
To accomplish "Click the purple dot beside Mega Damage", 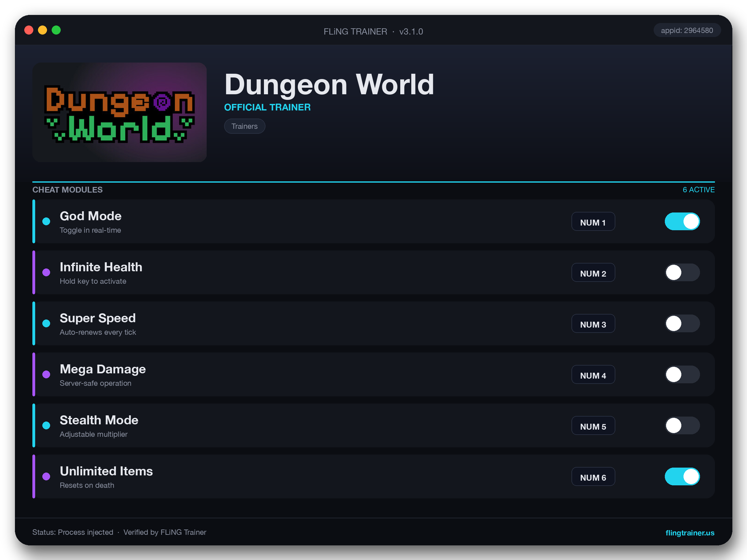I will (46, 374).
